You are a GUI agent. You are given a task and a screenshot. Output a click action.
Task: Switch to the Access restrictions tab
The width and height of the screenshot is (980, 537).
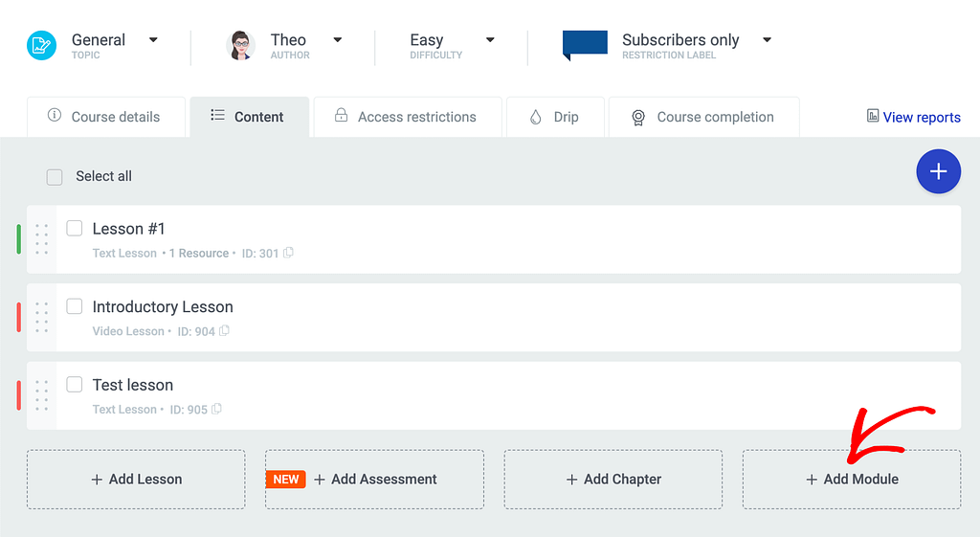(406, 117)
